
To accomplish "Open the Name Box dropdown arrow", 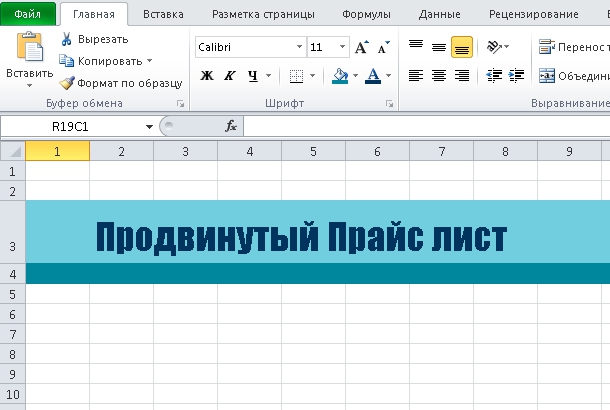I will pyautogui.click(x=149, y=126).
